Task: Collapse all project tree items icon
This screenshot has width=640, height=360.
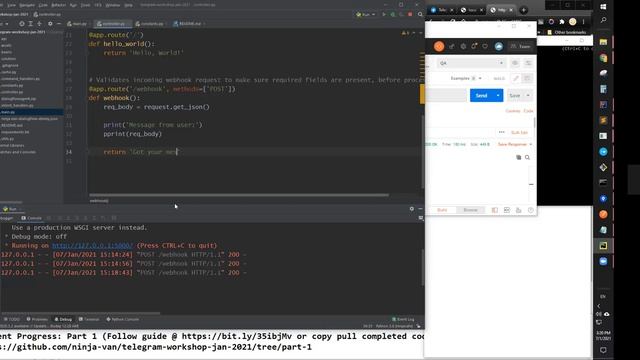Action: pyautogui.click(x=40, y=24)
